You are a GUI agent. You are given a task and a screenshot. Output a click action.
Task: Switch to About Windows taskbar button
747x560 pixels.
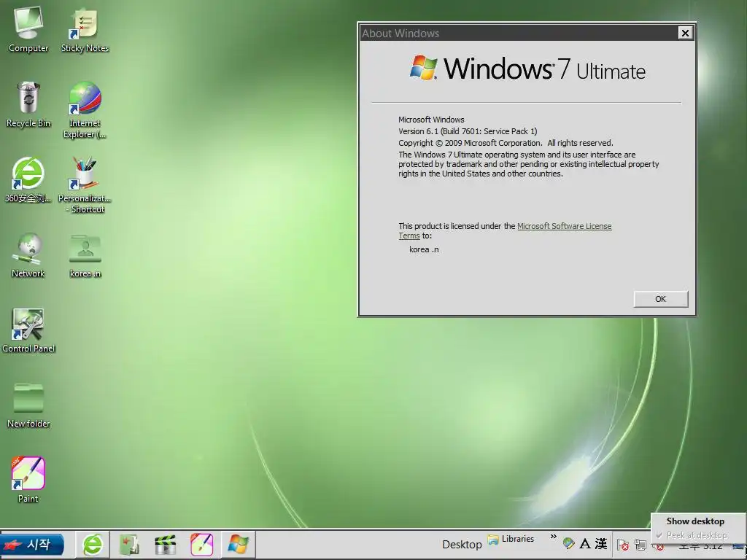(239, 544)
